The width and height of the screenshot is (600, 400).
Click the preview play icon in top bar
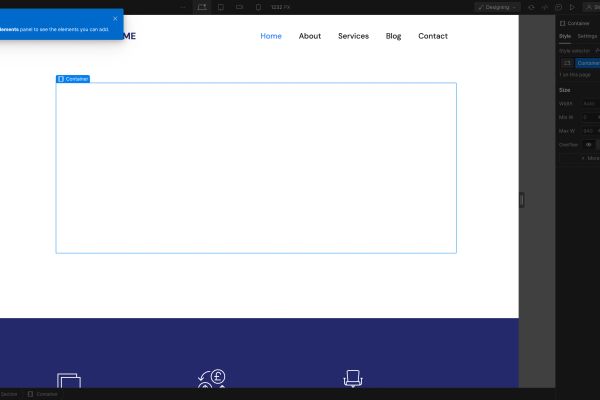572,7
